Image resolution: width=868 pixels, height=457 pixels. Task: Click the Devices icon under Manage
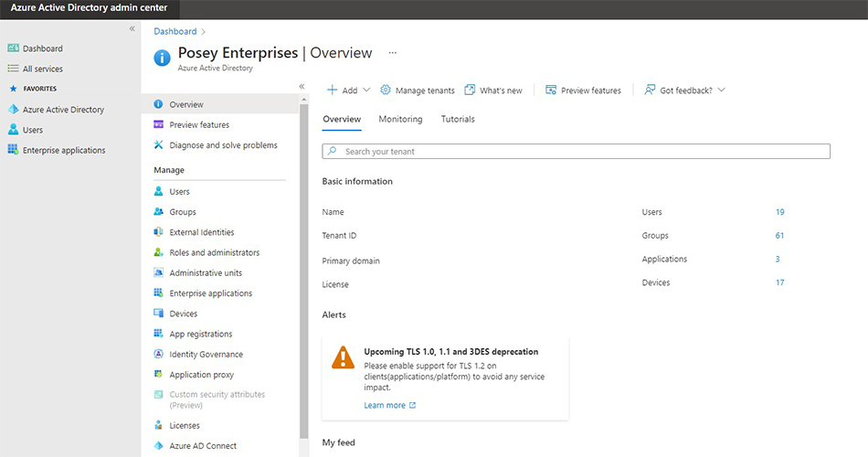[158, 313]
